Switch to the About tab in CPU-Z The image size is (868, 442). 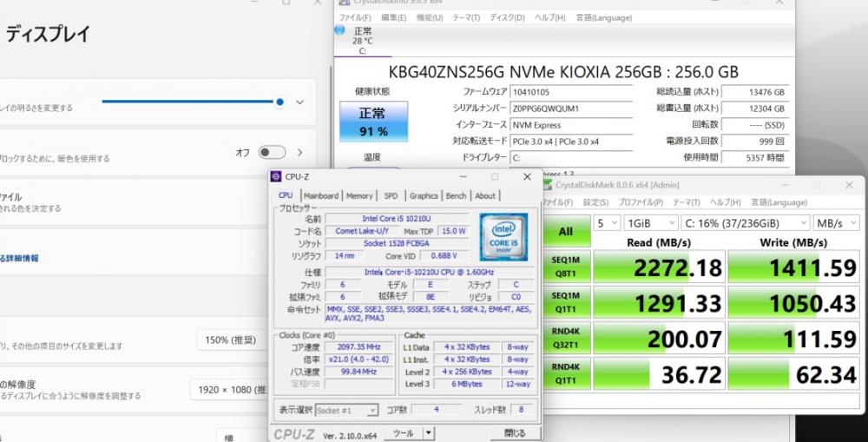485,195
